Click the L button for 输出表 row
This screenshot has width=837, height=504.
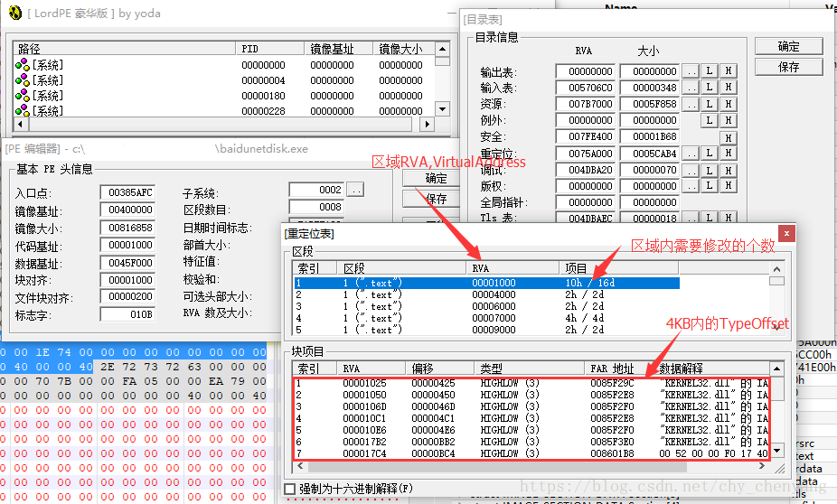coord(709,71)
